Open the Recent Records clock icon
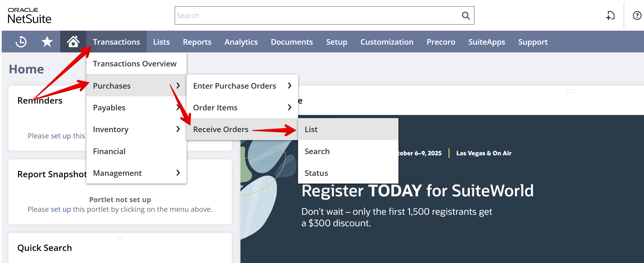 click(x=21, y=42)
